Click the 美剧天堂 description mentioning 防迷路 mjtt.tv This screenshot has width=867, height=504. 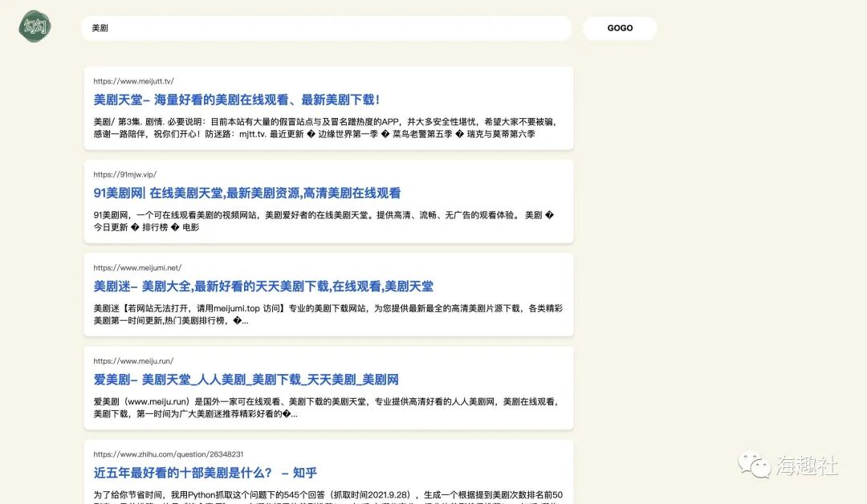click(x=326, y=128)
